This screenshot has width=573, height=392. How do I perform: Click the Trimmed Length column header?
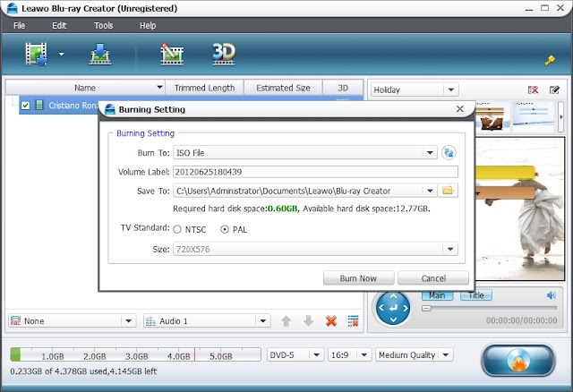[x=204, y=88]
